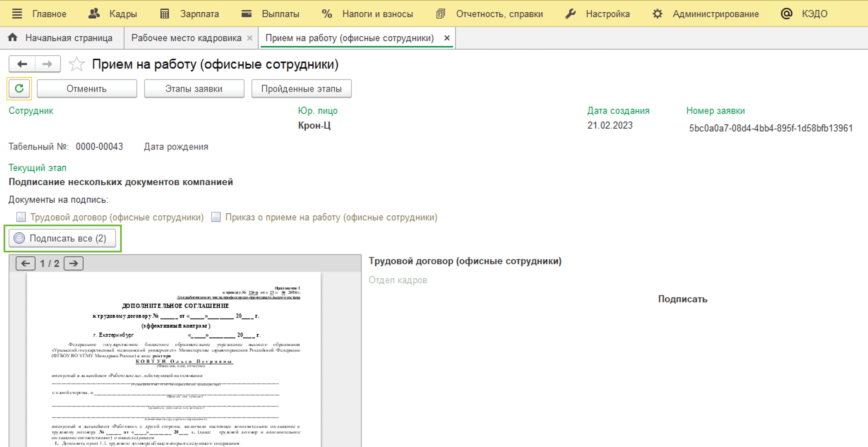The image size is (868, 447).
Task: Click the 1 / 2 page counter
Action: click(x=49, y=263)
